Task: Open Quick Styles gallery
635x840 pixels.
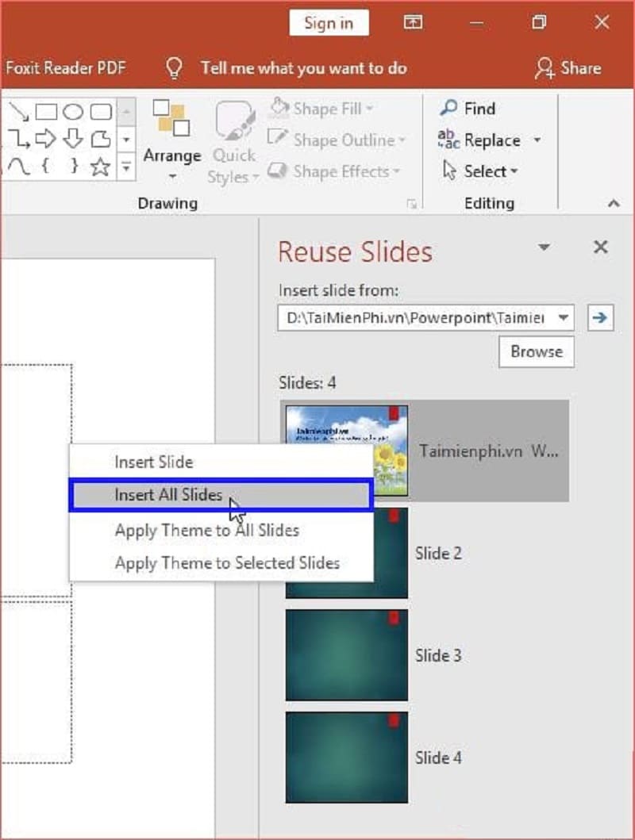Action: pyautogui.click(x=233, y=141)
